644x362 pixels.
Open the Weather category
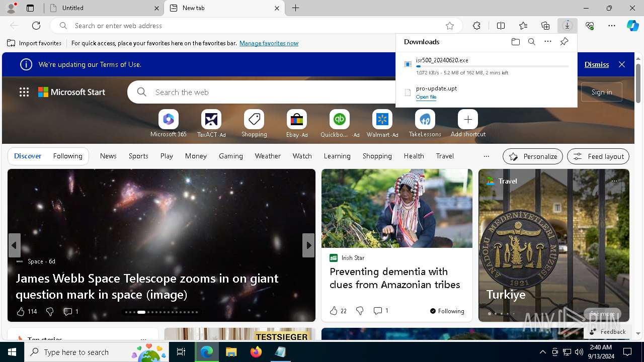(268, 156)
